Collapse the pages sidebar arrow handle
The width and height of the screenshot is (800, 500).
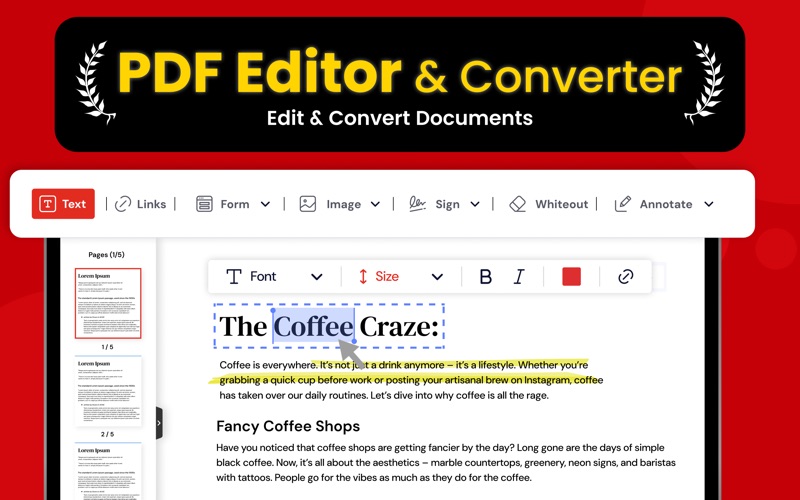click(x=159, y=423)
